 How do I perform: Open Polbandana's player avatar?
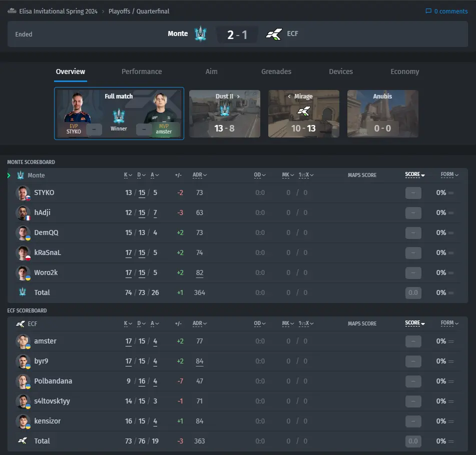click(23, 381)
